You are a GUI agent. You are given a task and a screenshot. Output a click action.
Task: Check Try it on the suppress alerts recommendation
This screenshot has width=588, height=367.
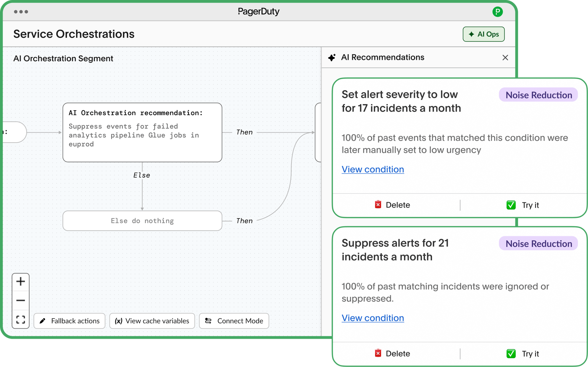[523, 354]
